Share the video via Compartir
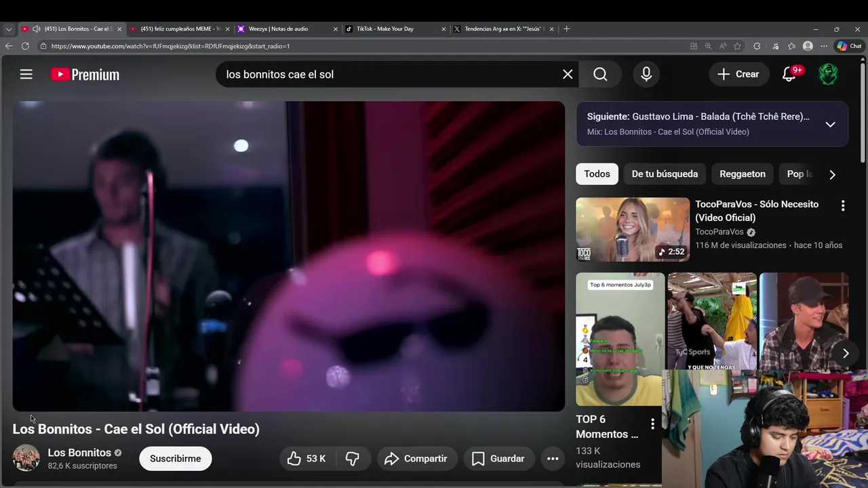The width and height of the screenshot is (868, 488). tap(417, 459)
